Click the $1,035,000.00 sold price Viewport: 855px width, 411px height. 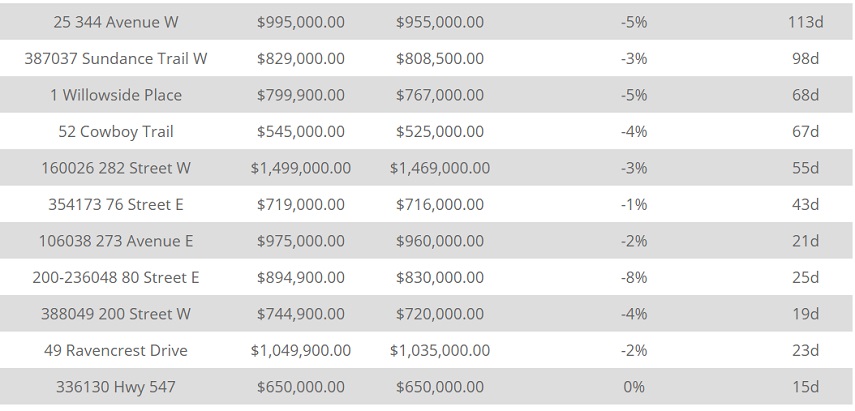click(x=440, y=350)
